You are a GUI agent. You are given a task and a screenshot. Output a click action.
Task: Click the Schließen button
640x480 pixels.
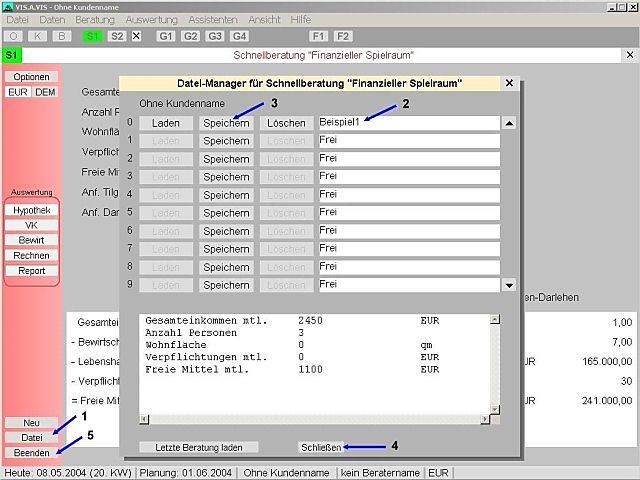click(321, 447)
